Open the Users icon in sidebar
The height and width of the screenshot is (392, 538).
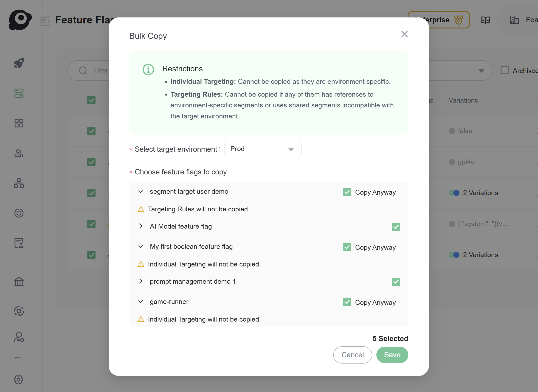pos(19,153)
